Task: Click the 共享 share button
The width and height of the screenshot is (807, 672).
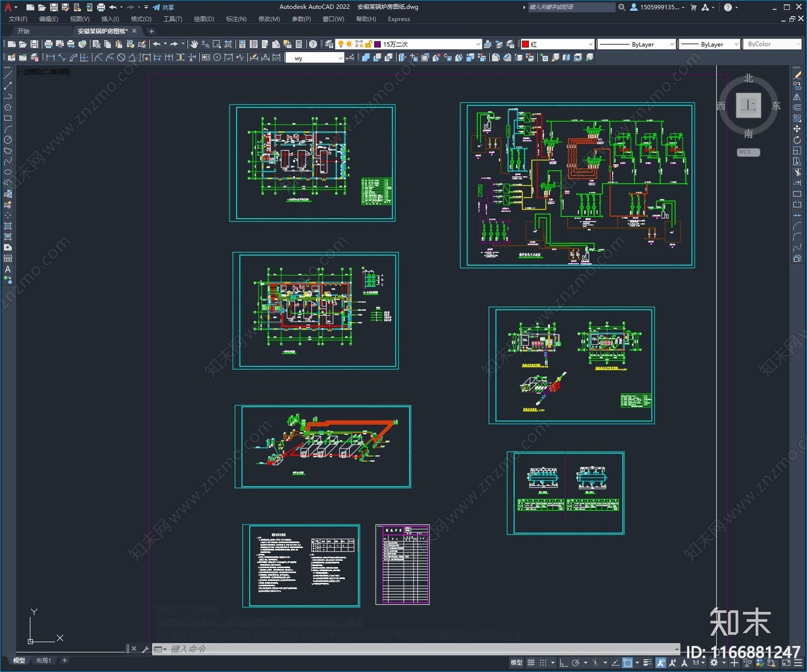Action: coord(164,7)
